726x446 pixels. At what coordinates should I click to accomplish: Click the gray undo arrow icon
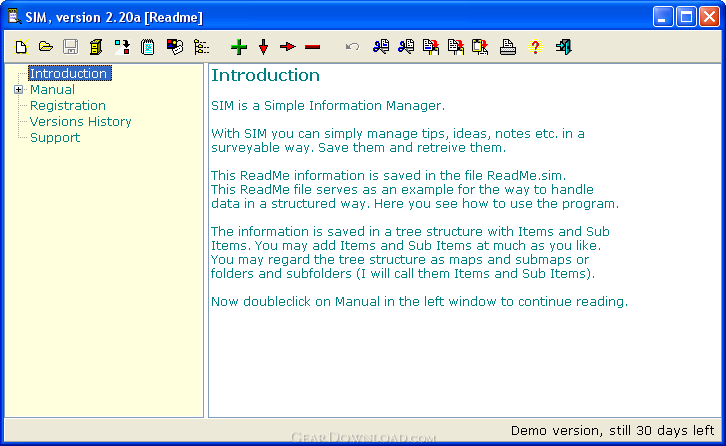[x=352, y=47]
